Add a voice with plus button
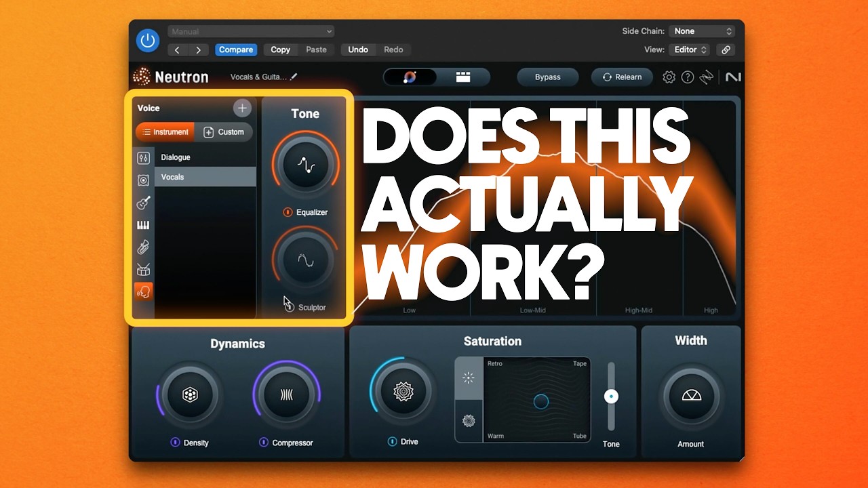This screenshot has width=868, height=488. pos(242,108)
